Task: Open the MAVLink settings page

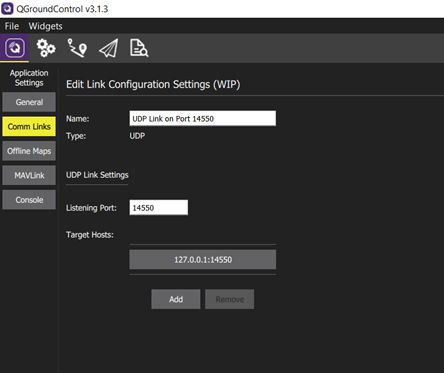Action: pos(29,175)
